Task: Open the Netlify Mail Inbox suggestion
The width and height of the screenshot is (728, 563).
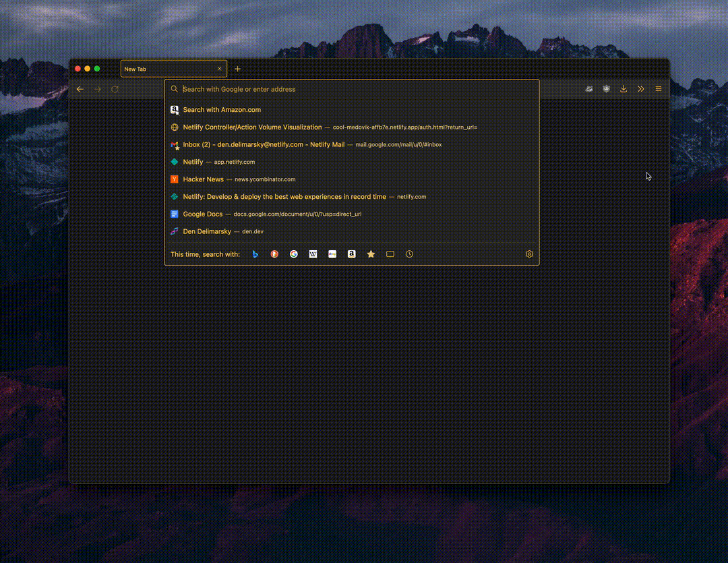Action: [x=351, y=144]
